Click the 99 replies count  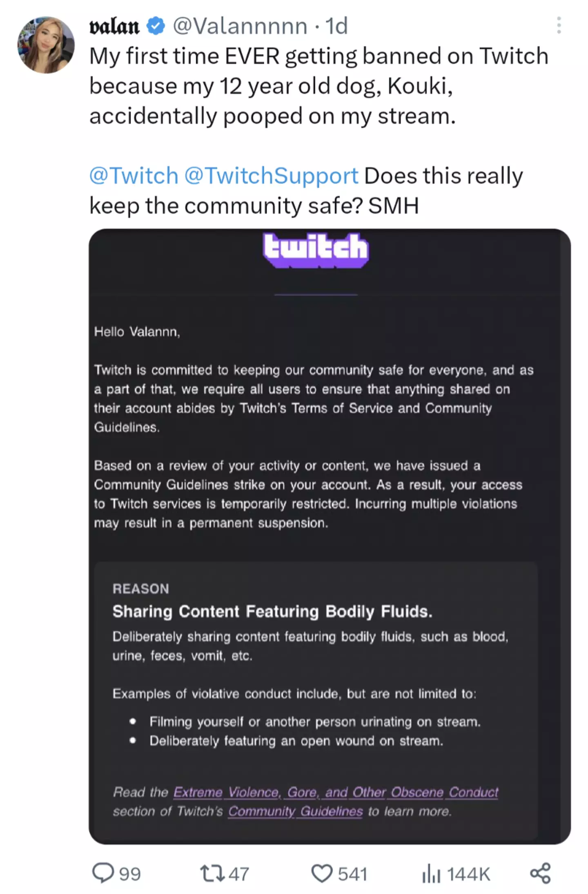point(130,874)
